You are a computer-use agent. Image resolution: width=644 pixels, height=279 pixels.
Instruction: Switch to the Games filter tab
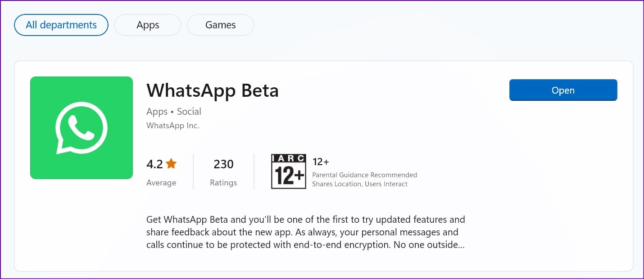tap(221, 25)
